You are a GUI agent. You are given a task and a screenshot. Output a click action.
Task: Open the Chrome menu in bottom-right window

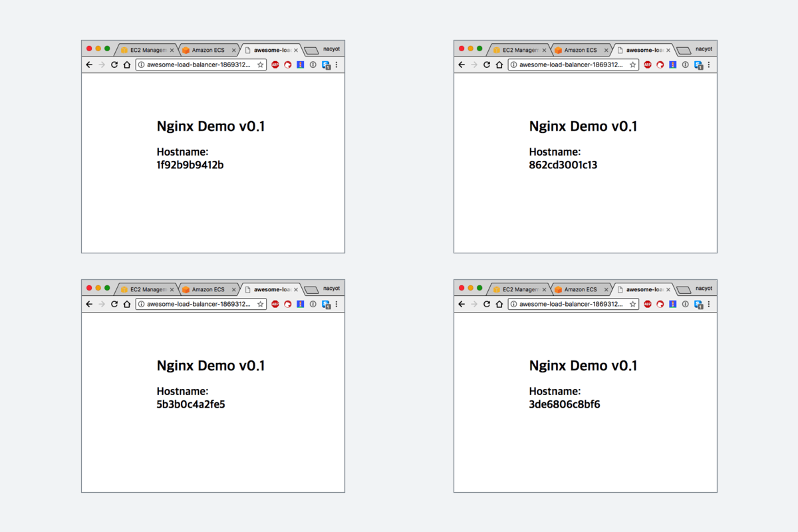pyautogui.click(x=709, y=304)
